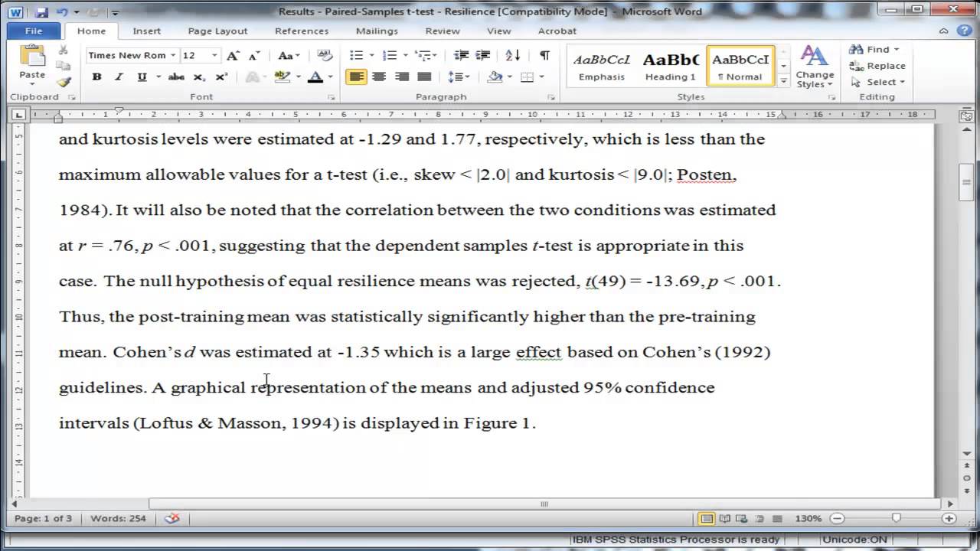Click the Format Painter brush icon
The height and width of the screenshot is (551, 980).
(x=64, y=82)
